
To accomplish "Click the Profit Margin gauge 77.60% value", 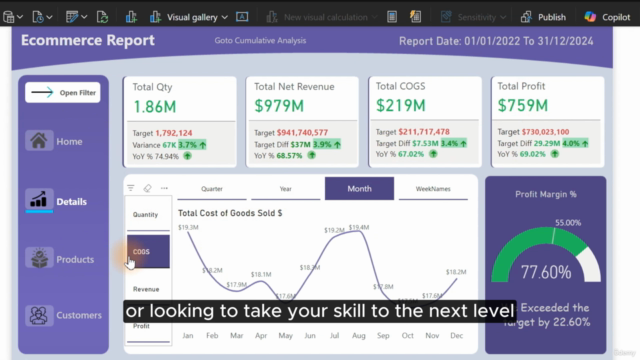I will coord(546,272).
